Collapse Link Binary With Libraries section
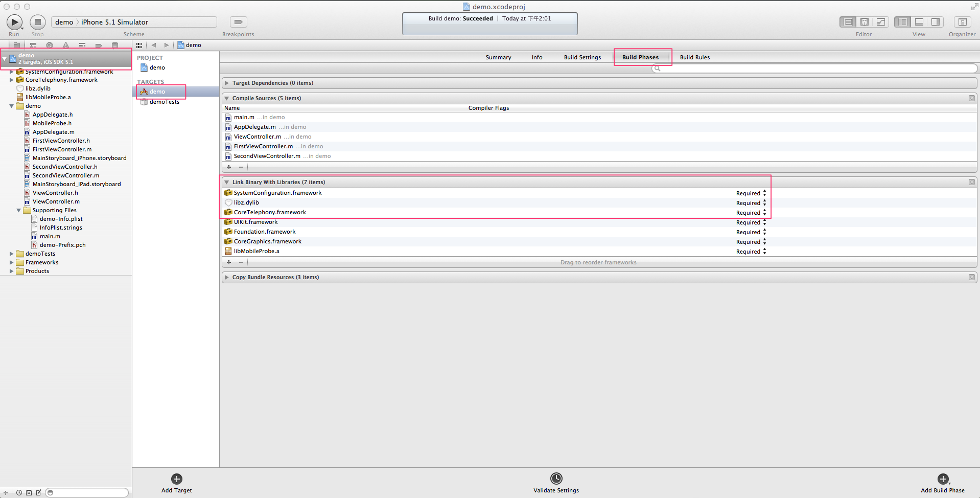This screenshot has height=498, width=980. 227,182
